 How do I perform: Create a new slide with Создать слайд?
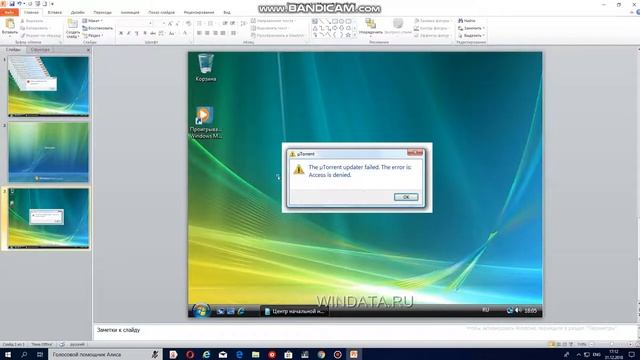coord(73,29)
